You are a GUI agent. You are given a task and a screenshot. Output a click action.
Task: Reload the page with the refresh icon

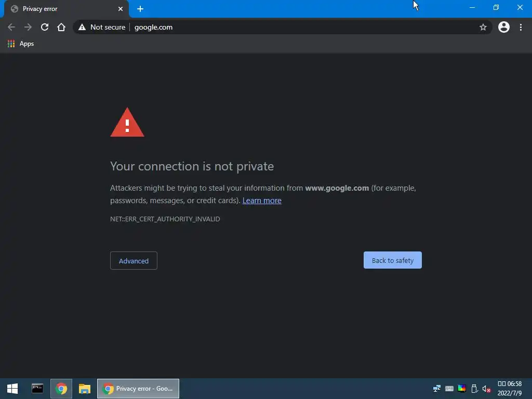[45, 27]
